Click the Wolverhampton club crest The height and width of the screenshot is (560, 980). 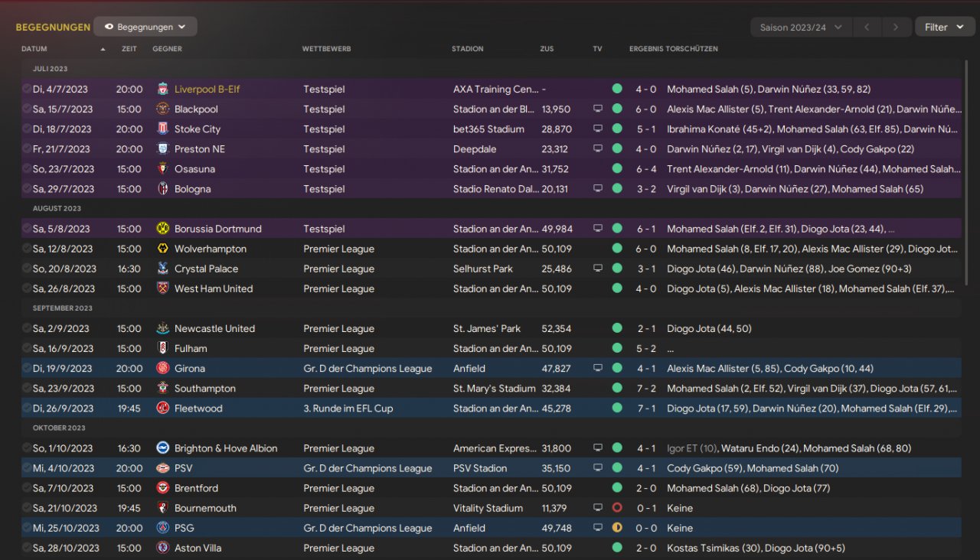pos(162,249)
